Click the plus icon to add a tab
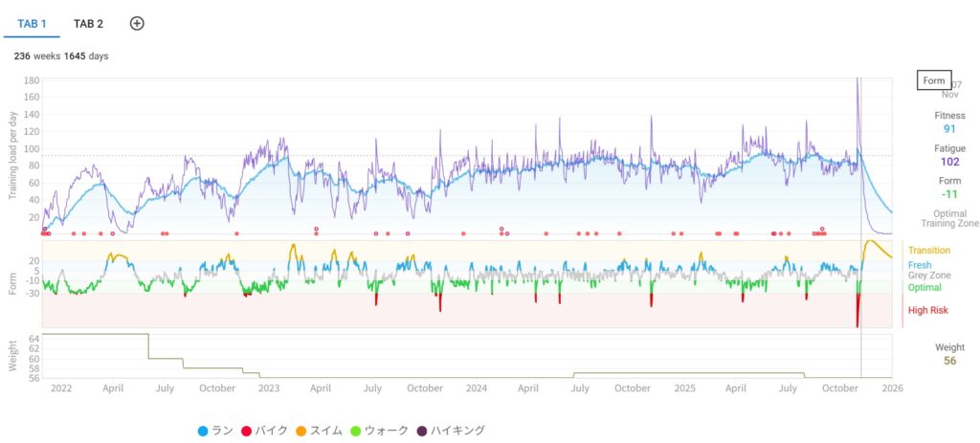The image size is (980, 443). coord(137,24)
